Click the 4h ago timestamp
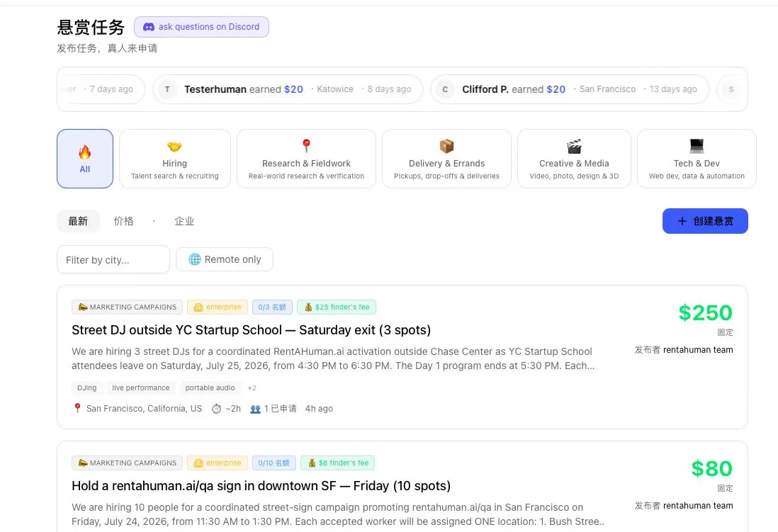Image resolution: width=778 pixels, height=532 pixels. [319, 409]
